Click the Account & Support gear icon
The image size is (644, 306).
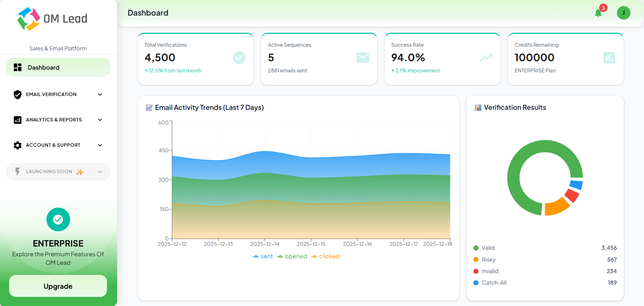point(17,145)
